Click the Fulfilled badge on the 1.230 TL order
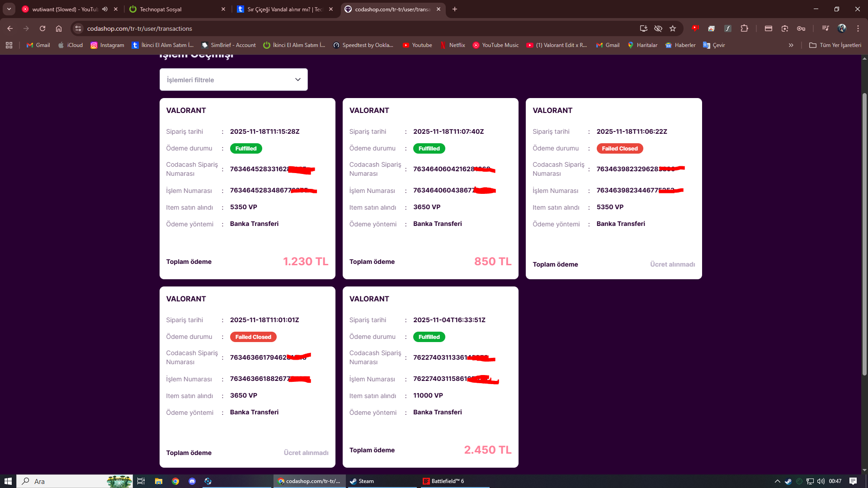This screenshot has height=488, width=868. click(246, 148)
